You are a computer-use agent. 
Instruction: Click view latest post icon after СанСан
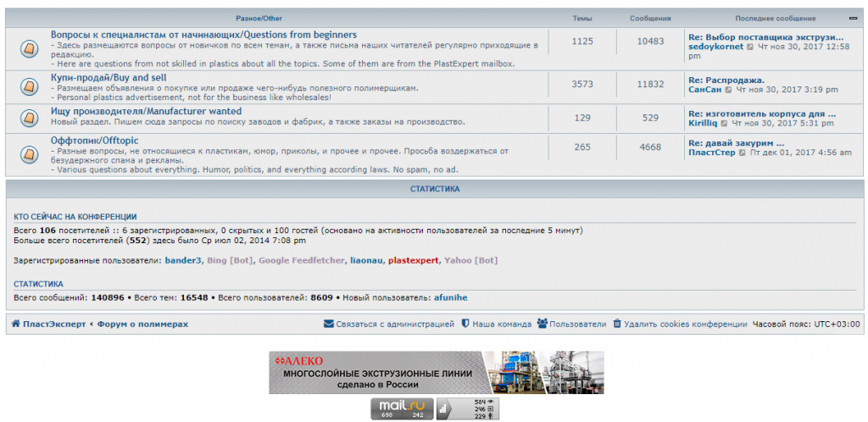click(729, 89)
